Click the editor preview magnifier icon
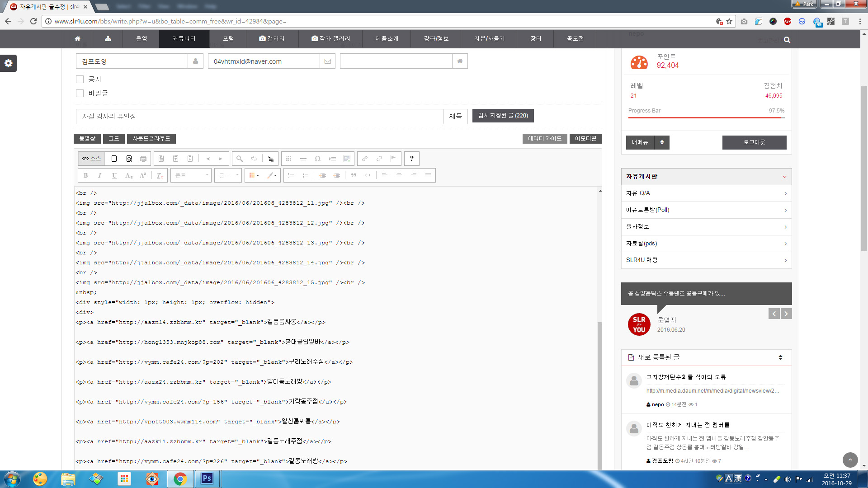 [129, 159]
